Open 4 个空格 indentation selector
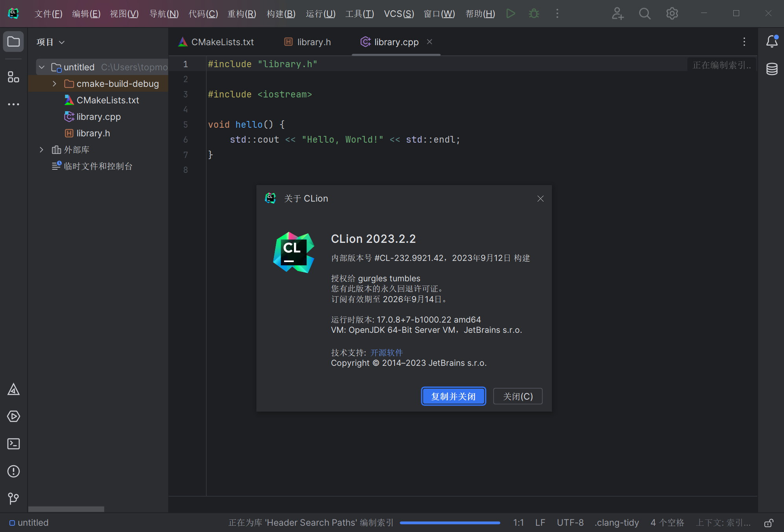 (x=667, y=523)
